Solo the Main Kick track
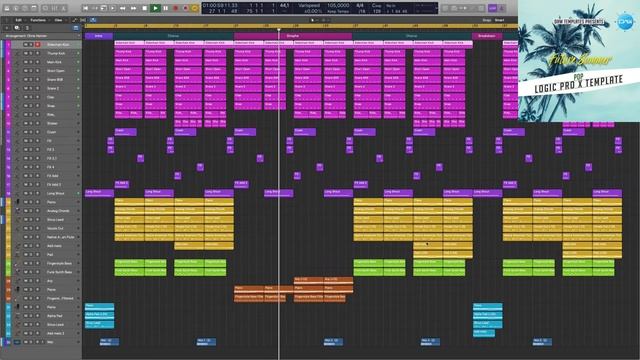Viewport: 640px width, 360px height. 31,62
